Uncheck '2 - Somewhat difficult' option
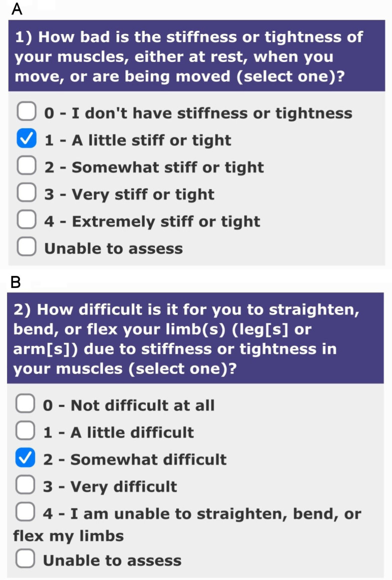Viewport: 392px width, 580px height. tap(25, 457)
